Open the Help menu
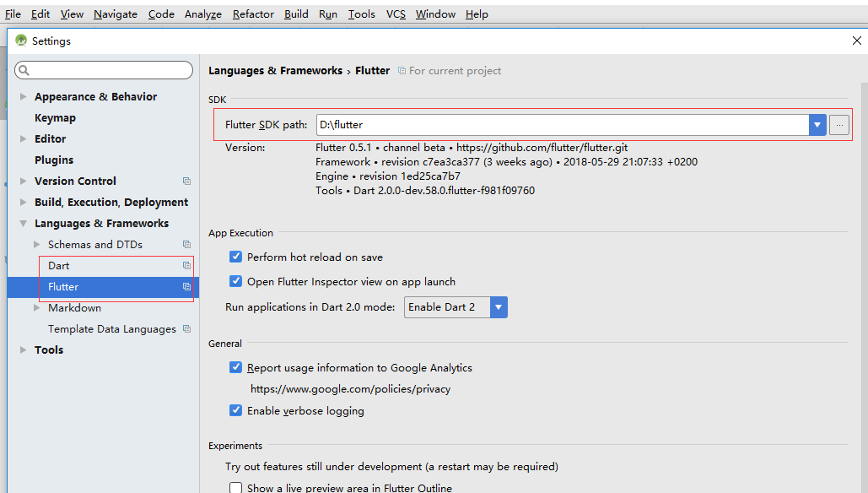 pos(477,14)
